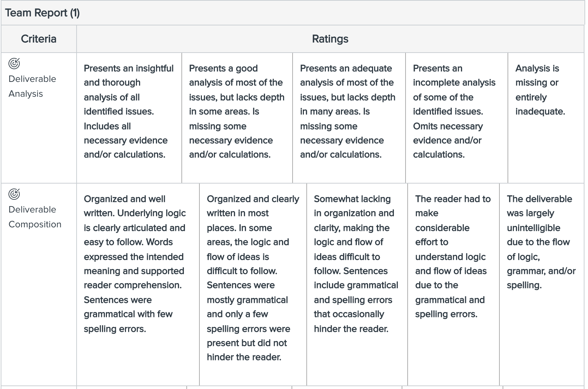
Task: Click the Team Report (1) rubric title
Action: [x=42, y=13]
